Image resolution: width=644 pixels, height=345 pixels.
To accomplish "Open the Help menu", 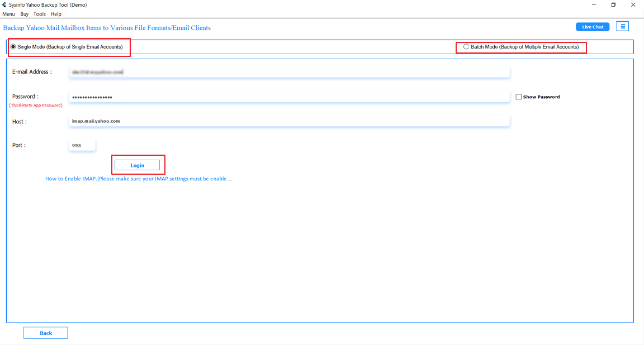I will 56,14.
